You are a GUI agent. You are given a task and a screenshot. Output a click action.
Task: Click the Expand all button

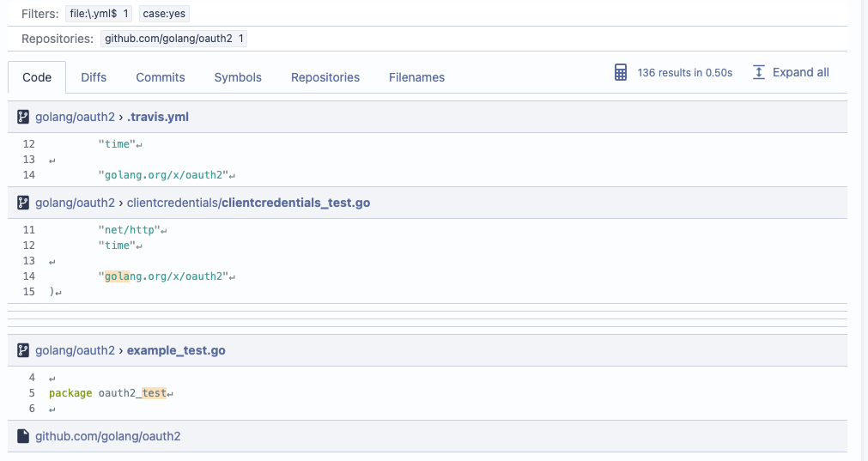tap(791, 72)
